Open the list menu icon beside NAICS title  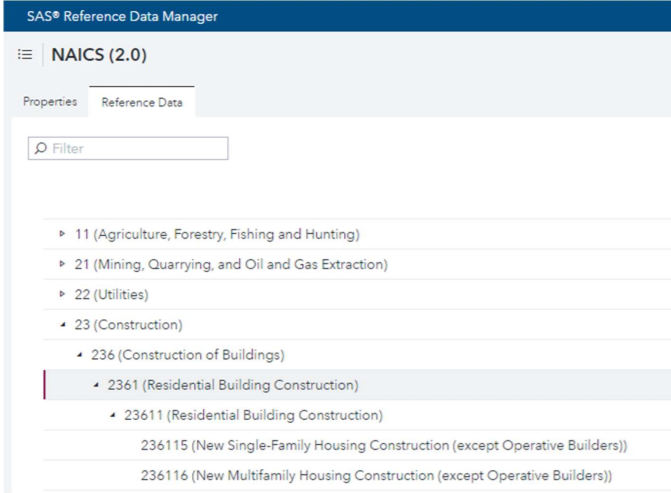click(x=25, y=54)
